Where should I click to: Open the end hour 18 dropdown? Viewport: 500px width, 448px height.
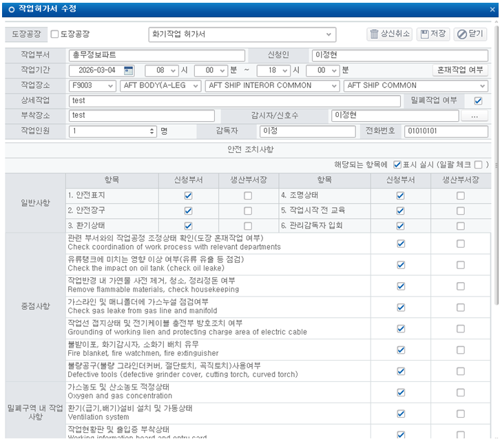coord(273,70)
